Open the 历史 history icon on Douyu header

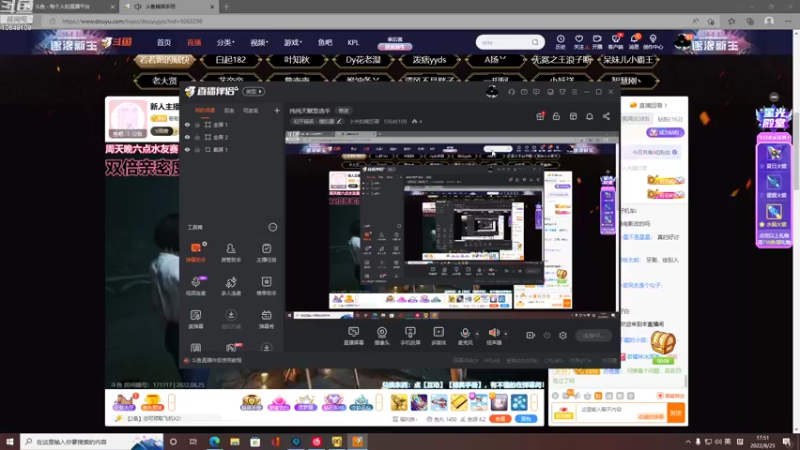point(561,42)
